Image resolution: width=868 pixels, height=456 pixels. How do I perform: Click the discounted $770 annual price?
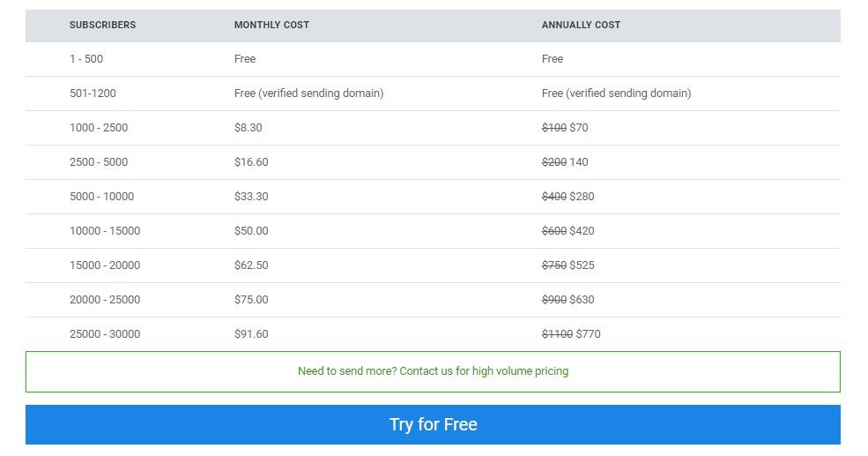[x=589, y=333]
